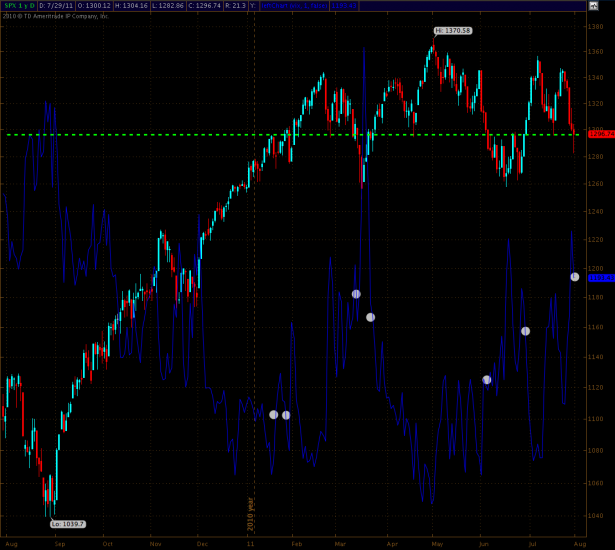615x550 pixels.
Task: Click the close value C: 1296.74
Action: point(205,5)
